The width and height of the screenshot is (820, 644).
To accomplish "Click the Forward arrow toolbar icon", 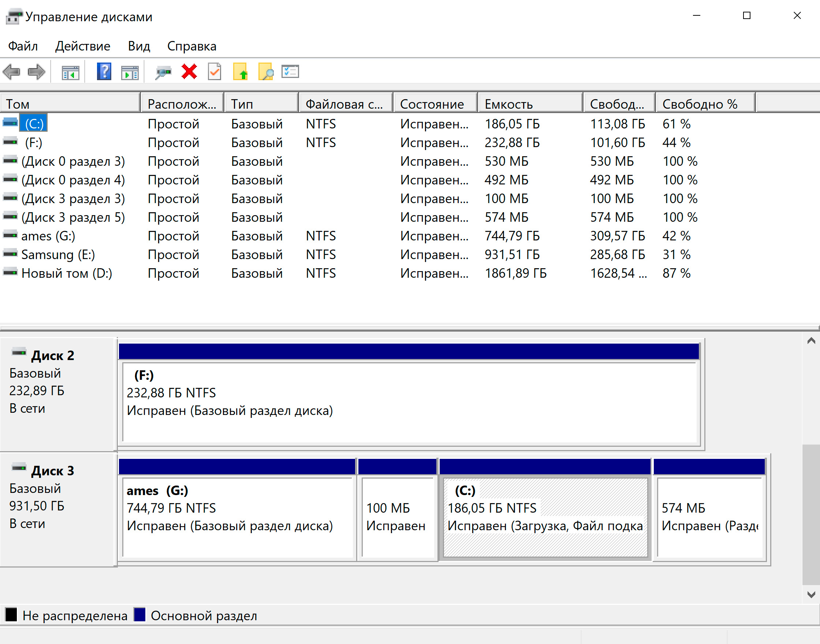I will 37,72.
